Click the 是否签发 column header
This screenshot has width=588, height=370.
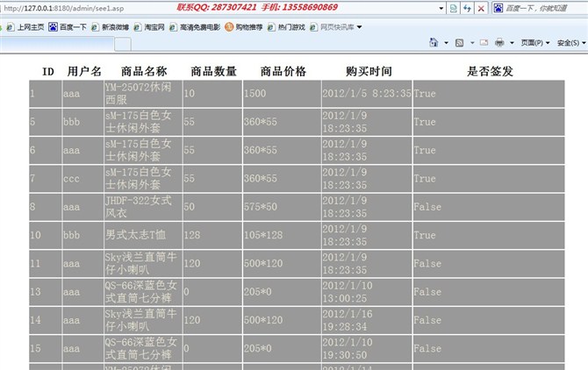[490, 71]
